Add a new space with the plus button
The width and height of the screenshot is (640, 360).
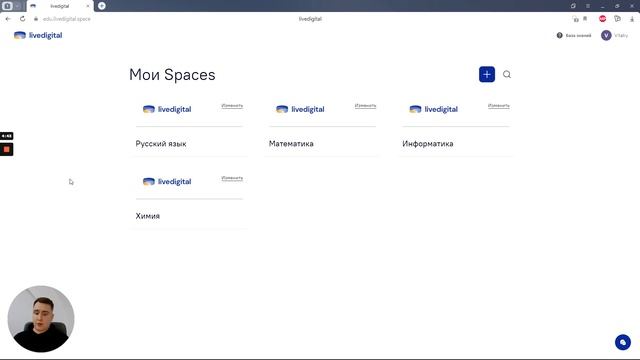pyautogui.click(x=487, y=74)
